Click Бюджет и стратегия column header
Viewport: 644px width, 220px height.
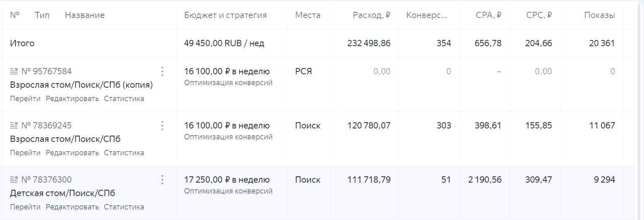click(225, 16)
